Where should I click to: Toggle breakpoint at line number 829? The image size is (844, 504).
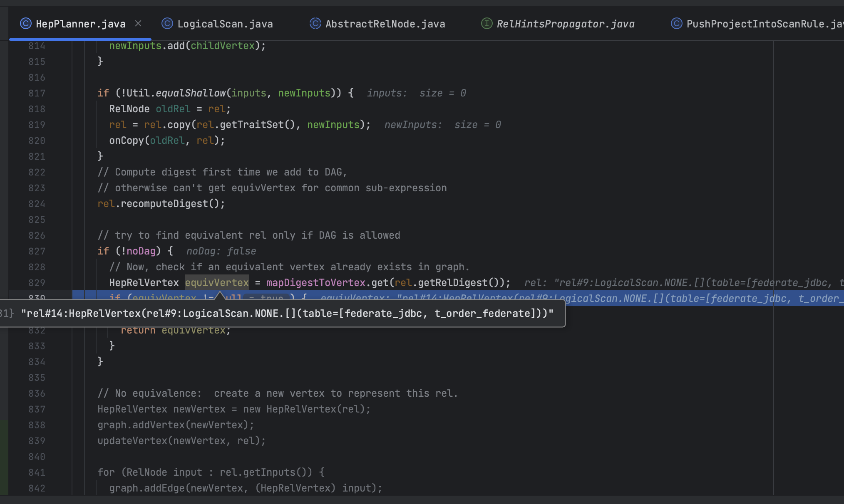[37, 283]
